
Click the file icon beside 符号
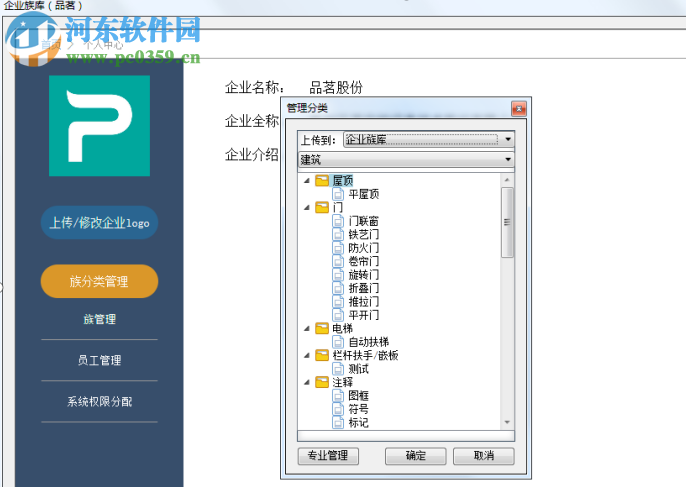(x=338, y=409)
